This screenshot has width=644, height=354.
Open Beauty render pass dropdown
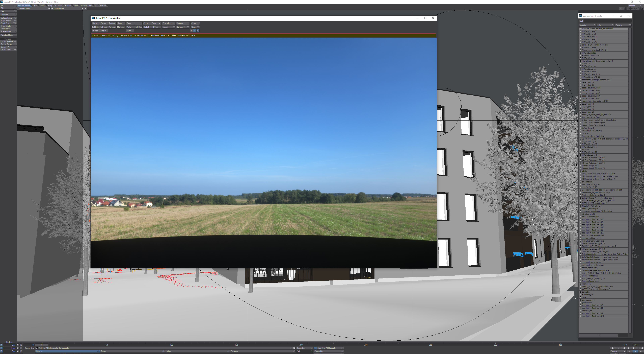(169, 27)
